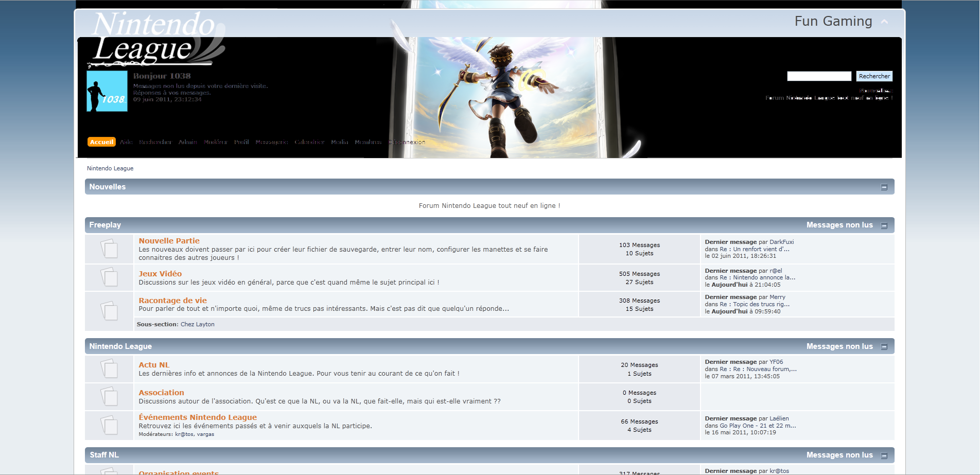Open the Admin menu item
Screen dimensions: 980x475
[x=188, y=142]
